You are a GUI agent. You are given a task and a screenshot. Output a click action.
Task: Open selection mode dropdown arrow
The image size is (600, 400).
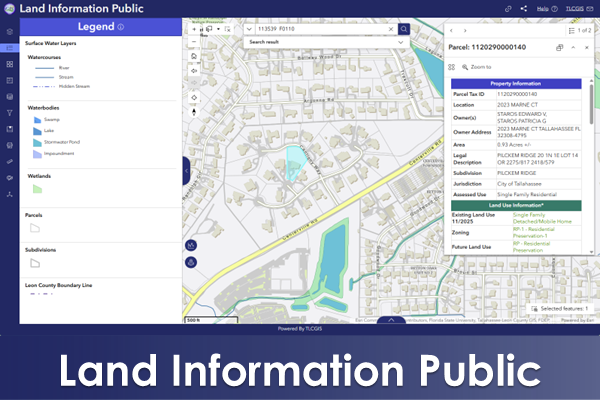[218, 29]
